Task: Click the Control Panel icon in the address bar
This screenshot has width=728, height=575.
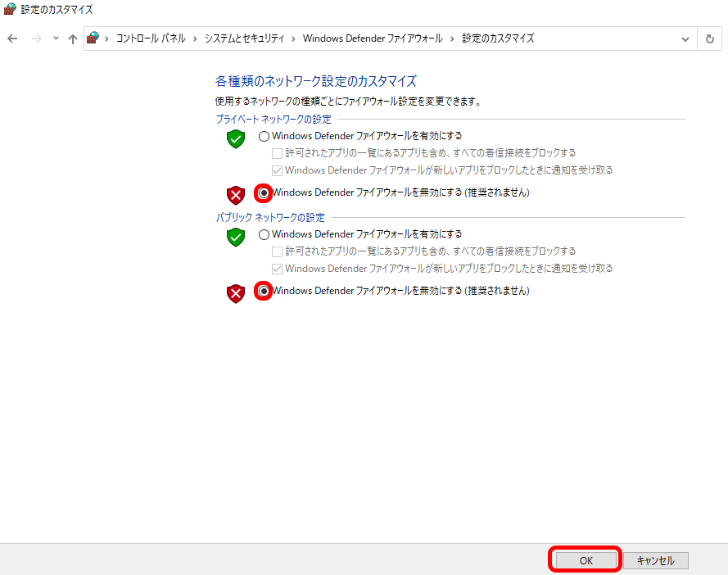Action: pos(93,38)
